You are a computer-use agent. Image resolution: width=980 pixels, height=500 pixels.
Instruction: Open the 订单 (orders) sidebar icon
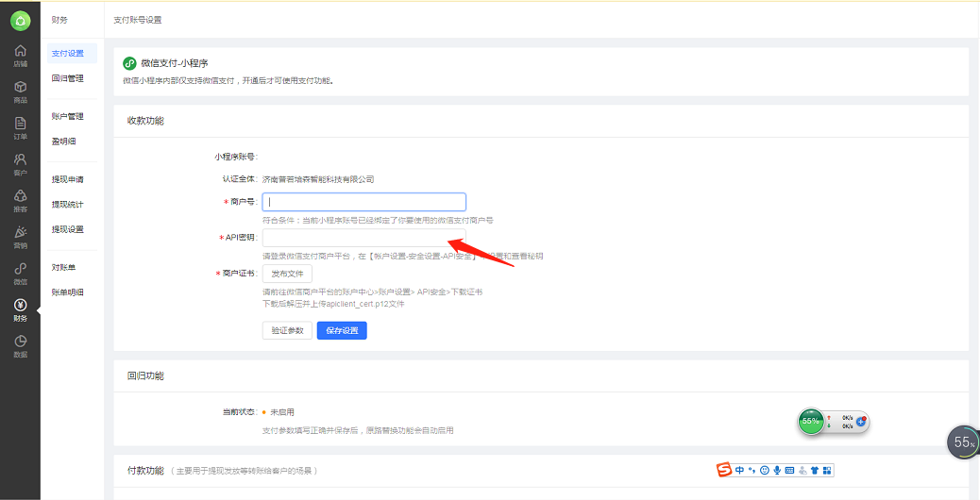[20, 128]
